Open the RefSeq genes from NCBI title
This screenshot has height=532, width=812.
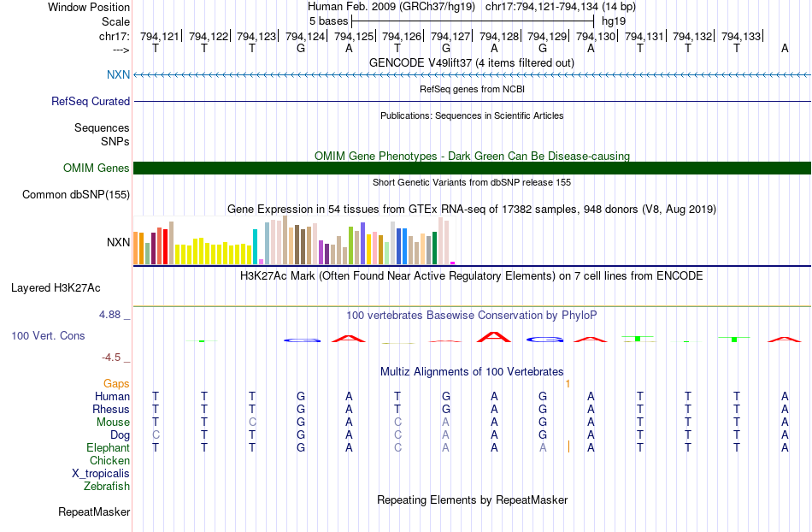(x=472, y=89)
